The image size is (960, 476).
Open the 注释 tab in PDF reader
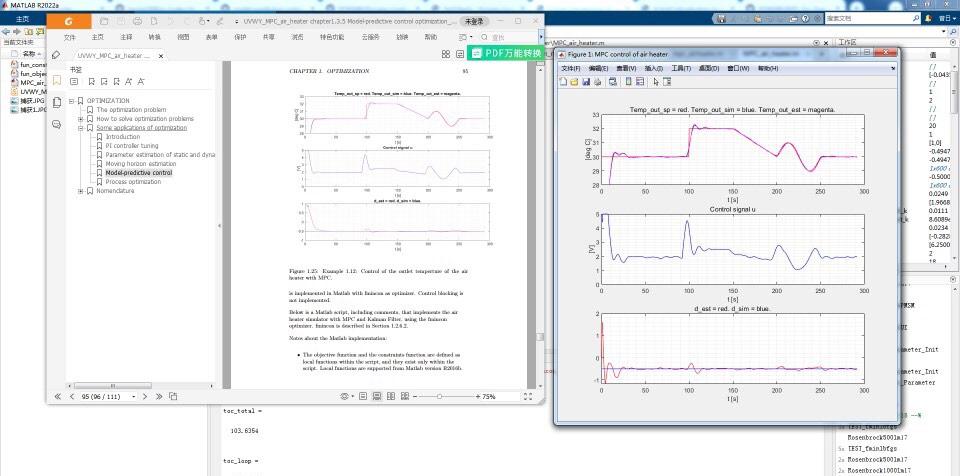126,37
